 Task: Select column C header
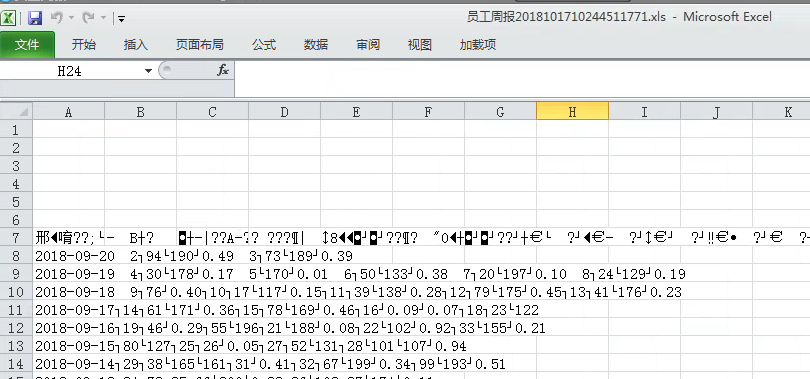[212, 112]
